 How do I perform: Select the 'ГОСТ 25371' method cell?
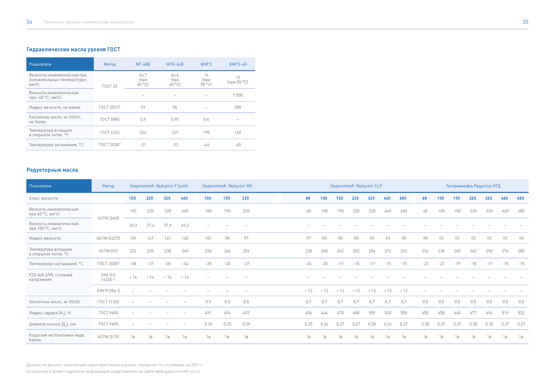pos(110,107)
